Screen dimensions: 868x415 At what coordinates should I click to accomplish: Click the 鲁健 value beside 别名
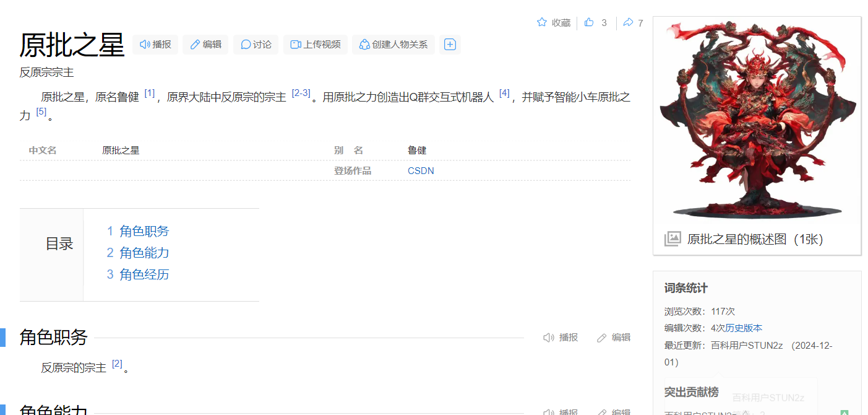pyautogui.click(x=417, y=151)
